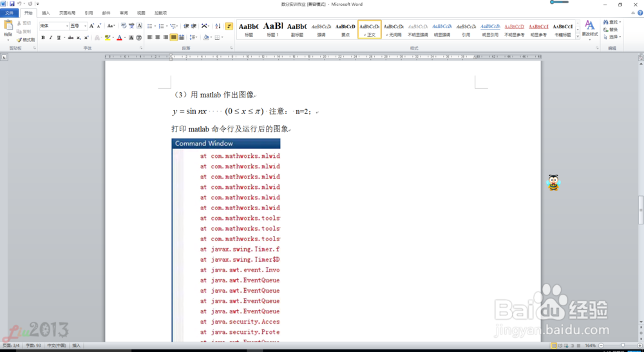Minimize the ribbon with caret icon
The width and height of the screenshot is (644, 352).
(x=633, y=13)
